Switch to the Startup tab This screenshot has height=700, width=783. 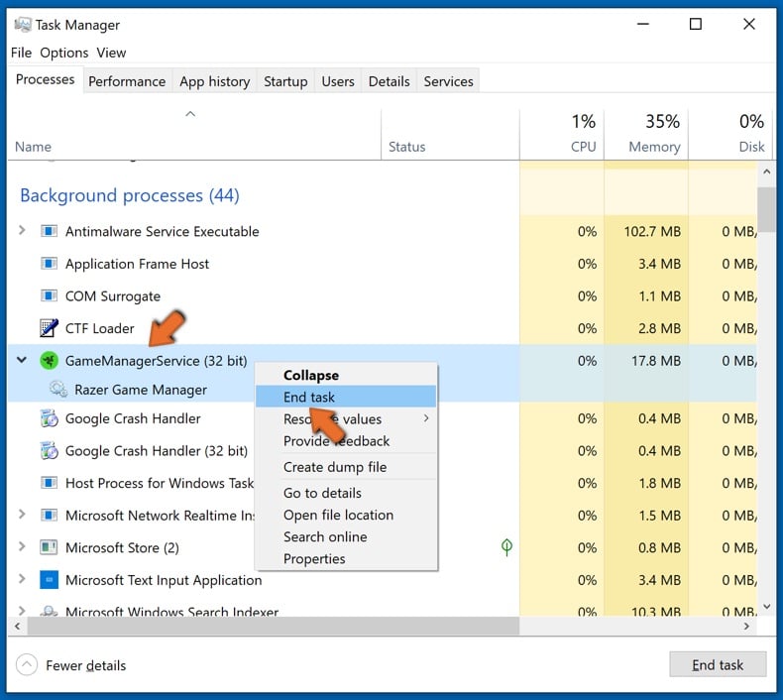click(x=285, y=81)
